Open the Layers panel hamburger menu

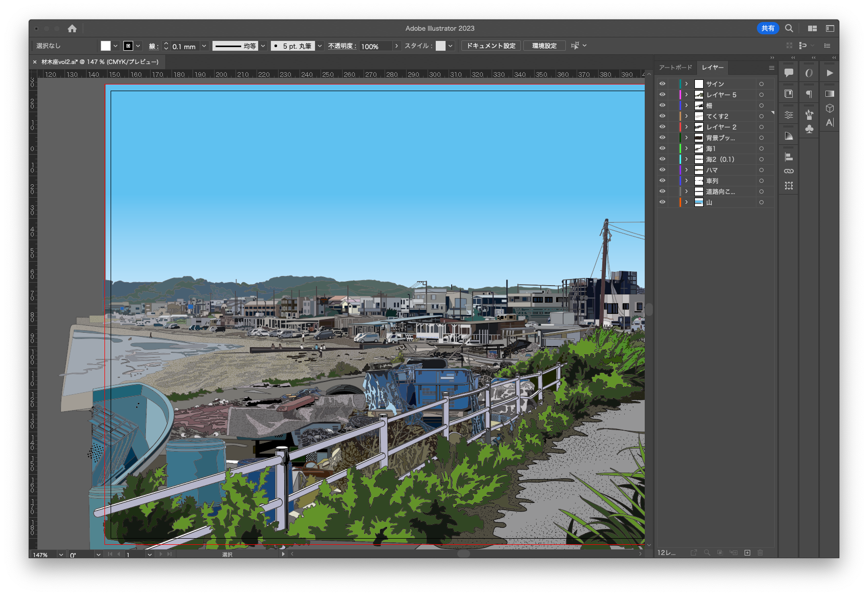(771, 68)
